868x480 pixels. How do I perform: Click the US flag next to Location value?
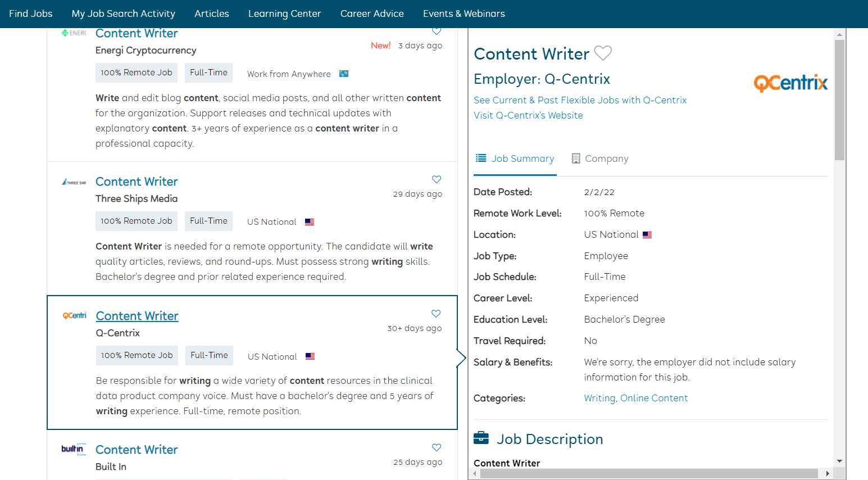[647, 235]
